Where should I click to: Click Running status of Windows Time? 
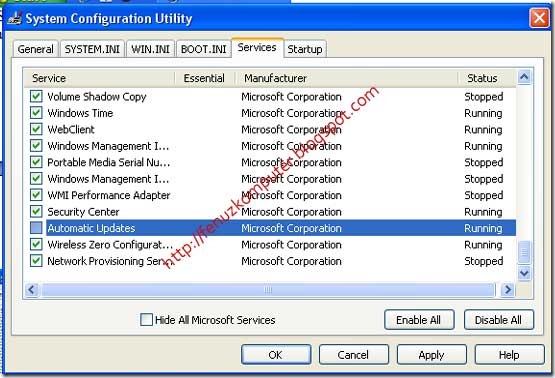point(483,113)
